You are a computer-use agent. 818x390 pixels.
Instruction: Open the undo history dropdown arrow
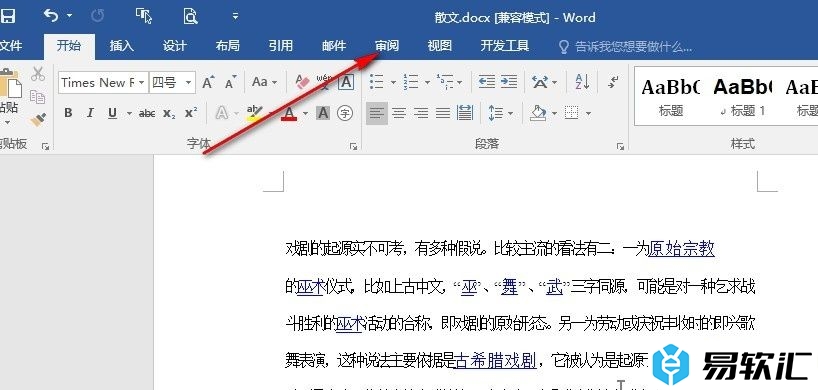point(69,16)
